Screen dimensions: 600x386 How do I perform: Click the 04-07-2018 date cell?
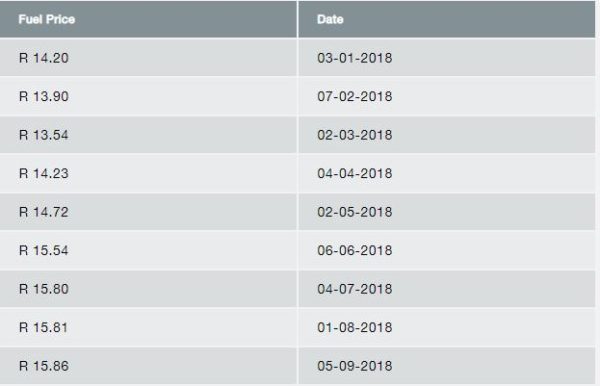(x=447, y=289)
